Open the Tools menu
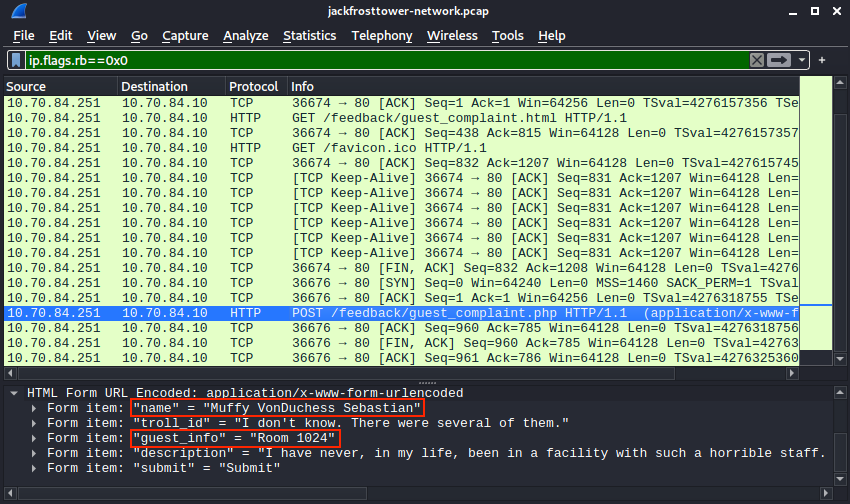 [507, 36]
